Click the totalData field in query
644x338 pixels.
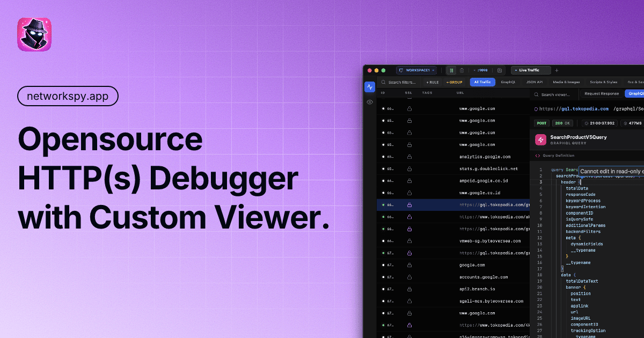[x=577, y=188]
